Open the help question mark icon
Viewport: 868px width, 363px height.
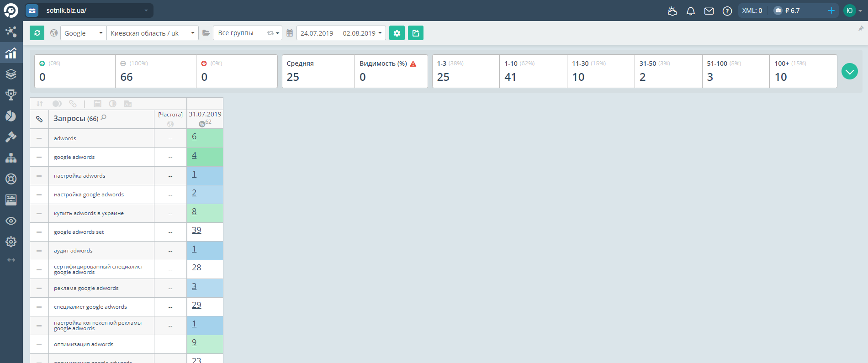pyautogui.click(x=727, y=11)
